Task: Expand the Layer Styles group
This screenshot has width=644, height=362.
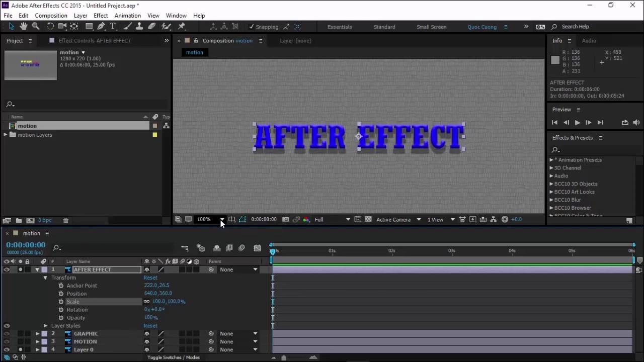Action: (x=45, y=326)
